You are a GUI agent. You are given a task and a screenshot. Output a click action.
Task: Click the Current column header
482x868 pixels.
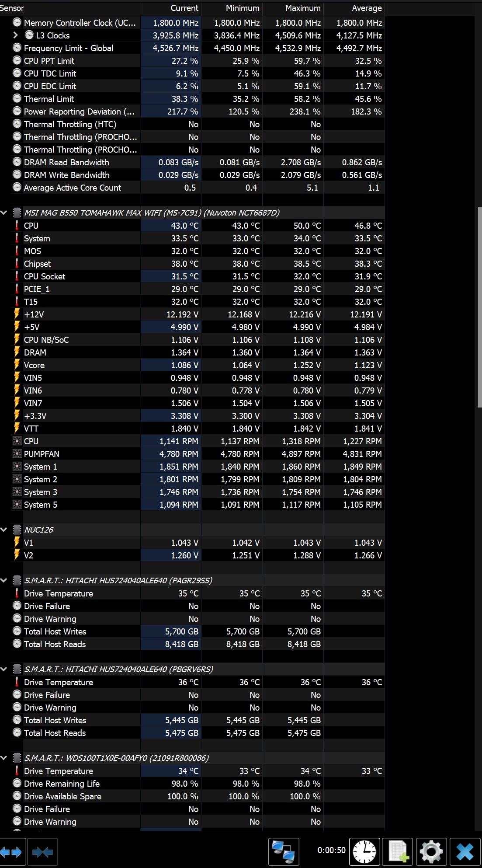click(x=170, y=8)
